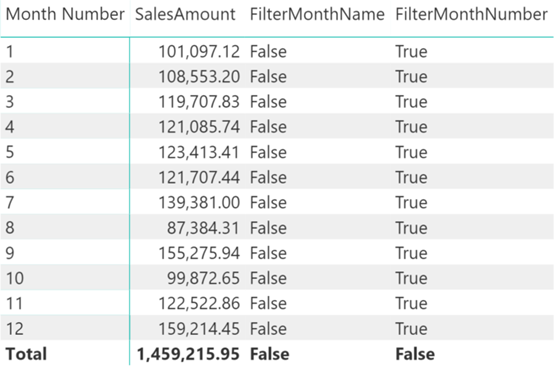Click the False value in Total's FilterMonthNumber
The height and width of the screenshot is (366, 554).
[415, 354]
